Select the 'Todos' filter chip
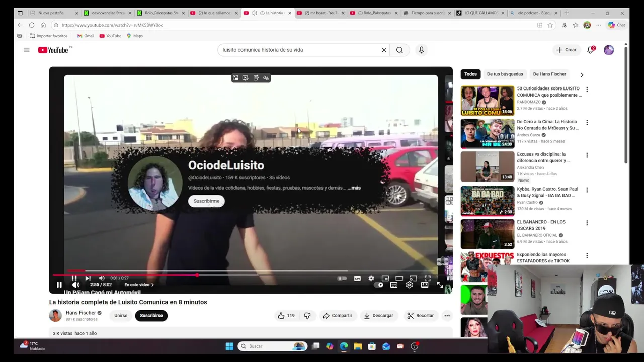The width and height of the screenshot is (644, 362). click(x=470, y=74)
